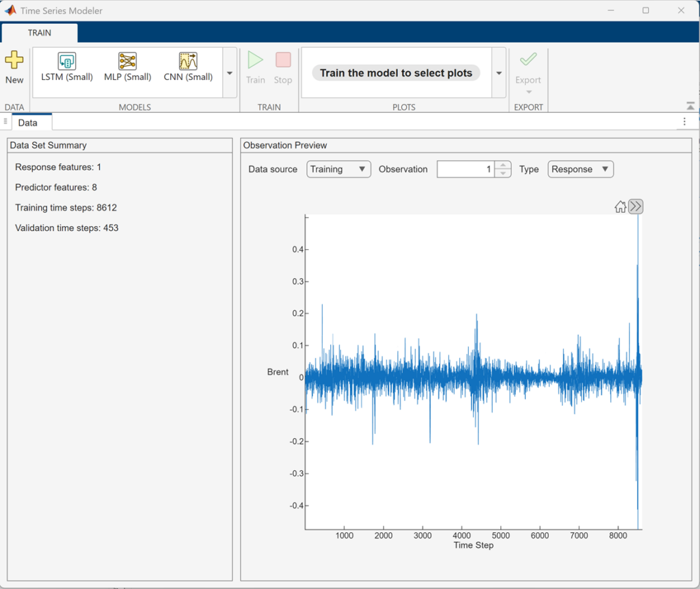Click the Observation up stepper arrow
The width and height of the screenshot is (700, 589).
coord(502,165)
